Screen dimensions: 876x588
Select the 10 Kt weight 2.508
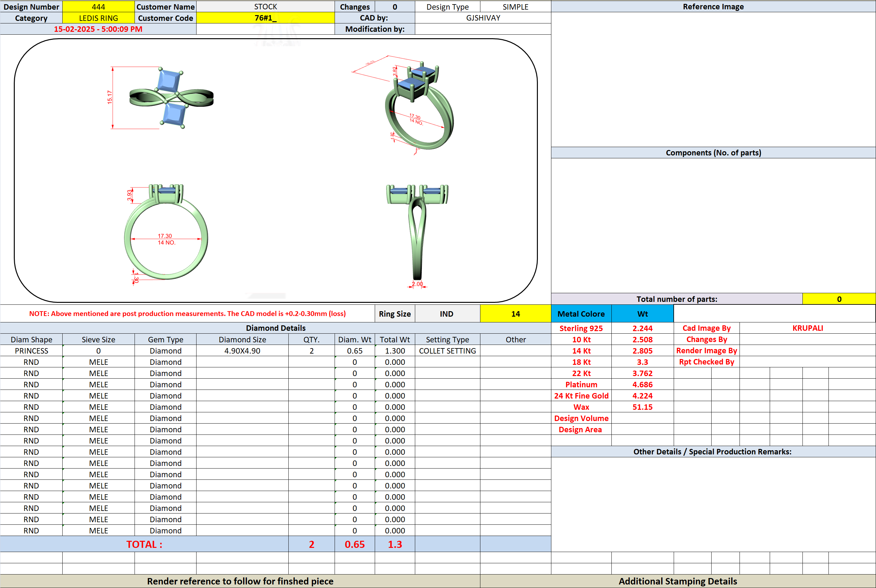click(642, 339)
